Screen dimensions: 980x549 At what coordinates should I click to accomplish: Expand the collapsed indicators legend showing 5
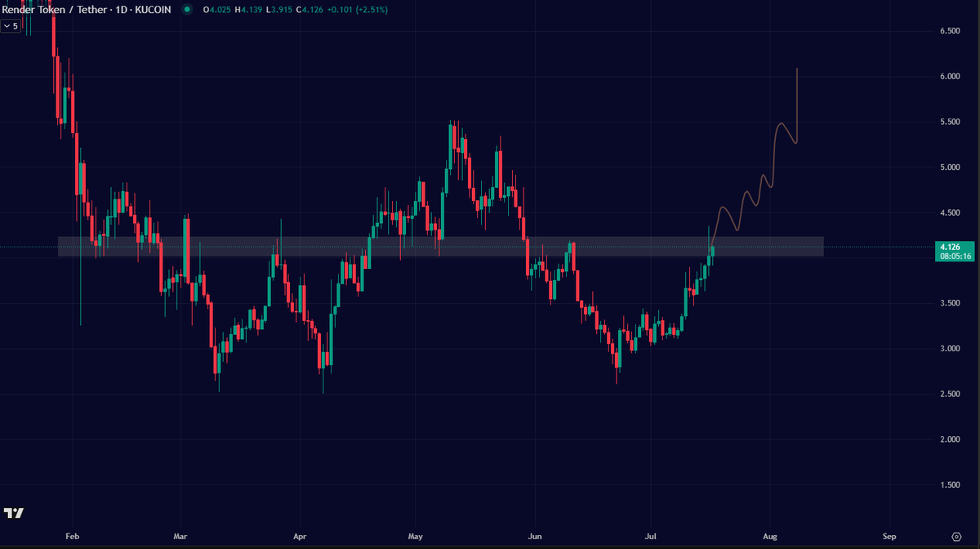[11, 26]
